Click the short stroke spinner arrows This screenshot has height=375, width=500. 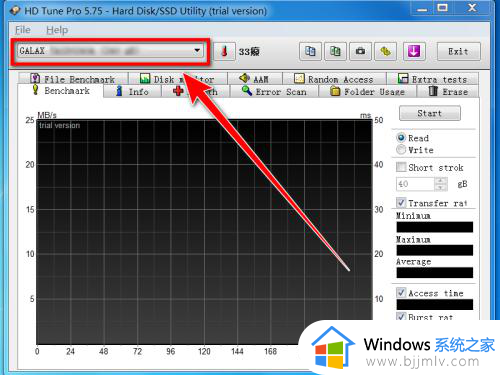point(441,184)
